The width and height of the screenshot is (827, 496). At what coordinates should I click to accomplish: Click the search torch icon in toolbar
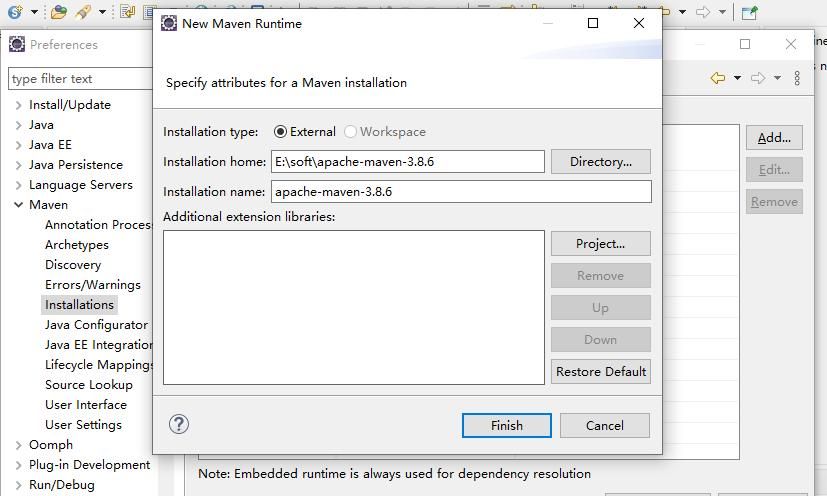point(84,12)
